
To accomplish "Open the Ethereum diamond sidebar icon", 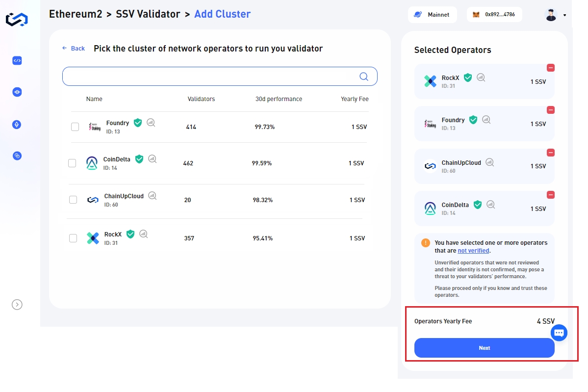I will click(x=17, y=125).
